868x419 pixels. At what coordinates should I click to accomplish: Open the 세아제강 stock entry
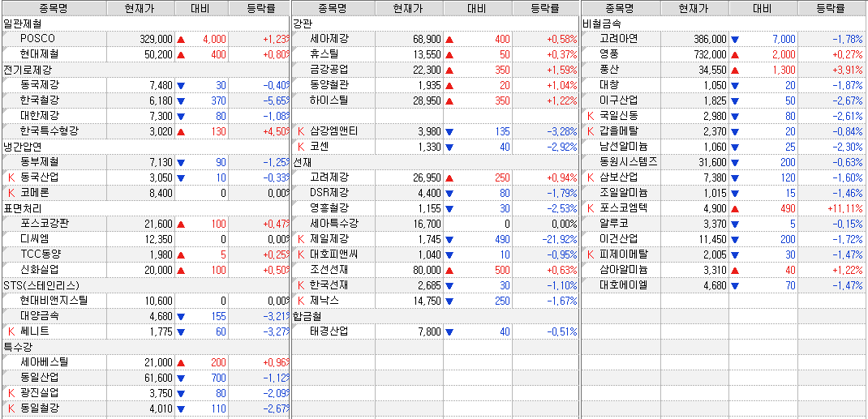(x=329, y=39)
